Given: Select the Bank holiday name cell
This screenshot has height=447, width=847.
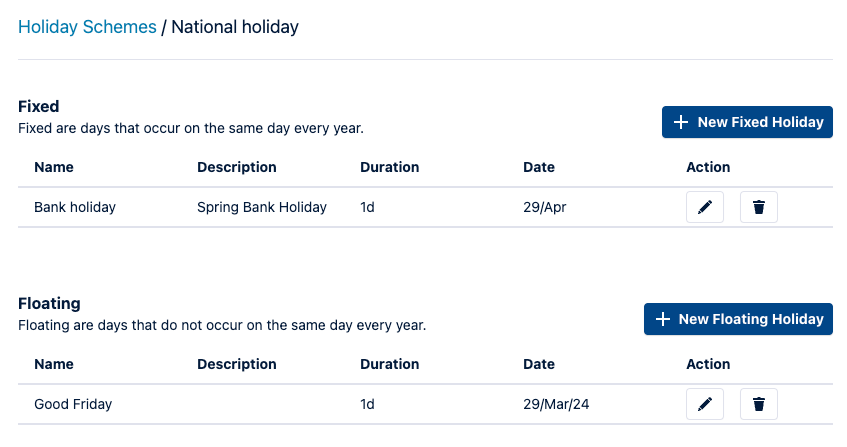Looking at the screenshot, I should [x=75, y=207].
